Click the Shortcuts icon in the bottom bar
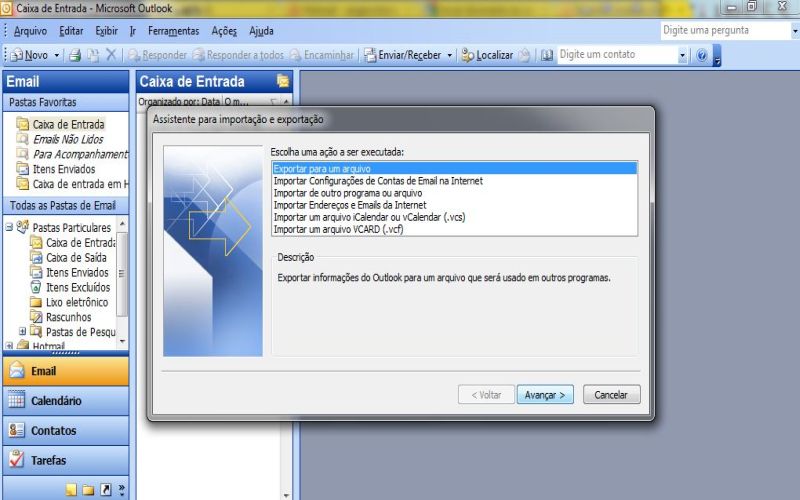 coord(106,490)
